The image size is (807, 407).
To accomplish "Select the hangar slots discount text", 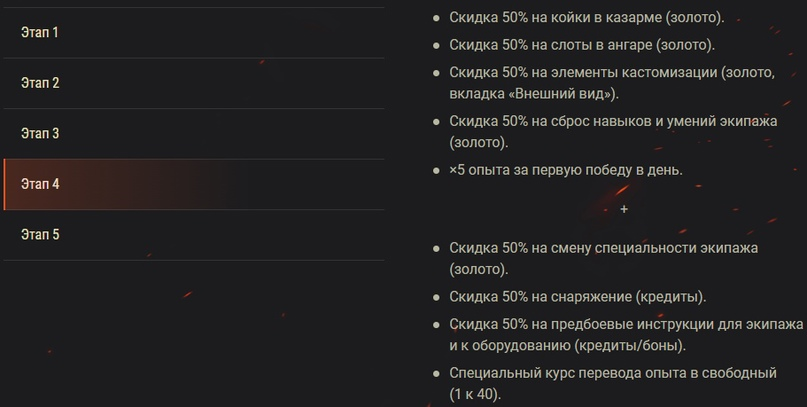I will [x=582, y=46].
